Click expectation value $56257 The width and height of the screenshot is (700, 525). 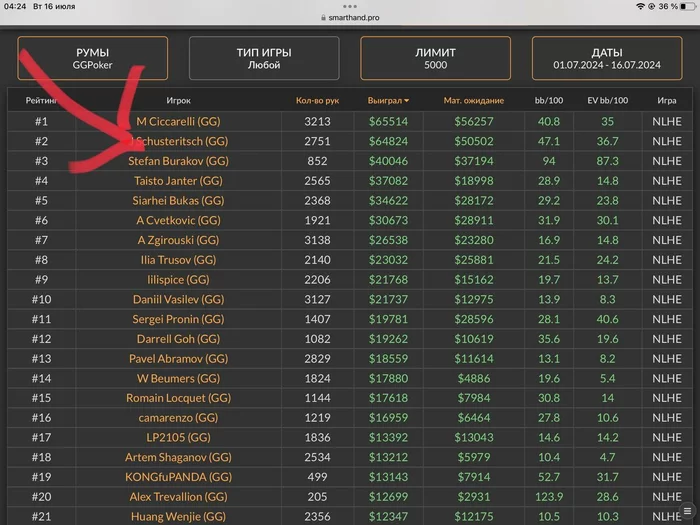[474, 121]
